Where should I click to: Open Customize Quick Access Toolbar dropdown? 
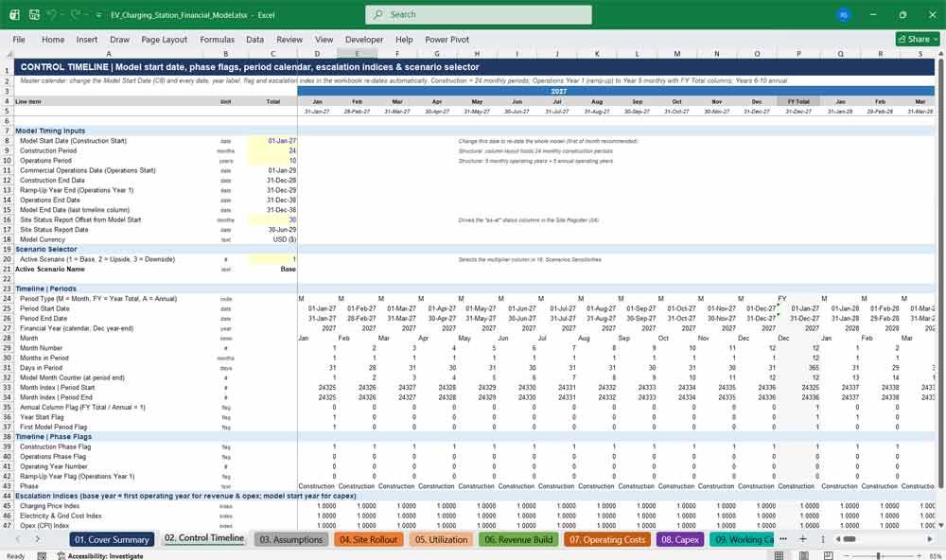click(x=98, y=15)
